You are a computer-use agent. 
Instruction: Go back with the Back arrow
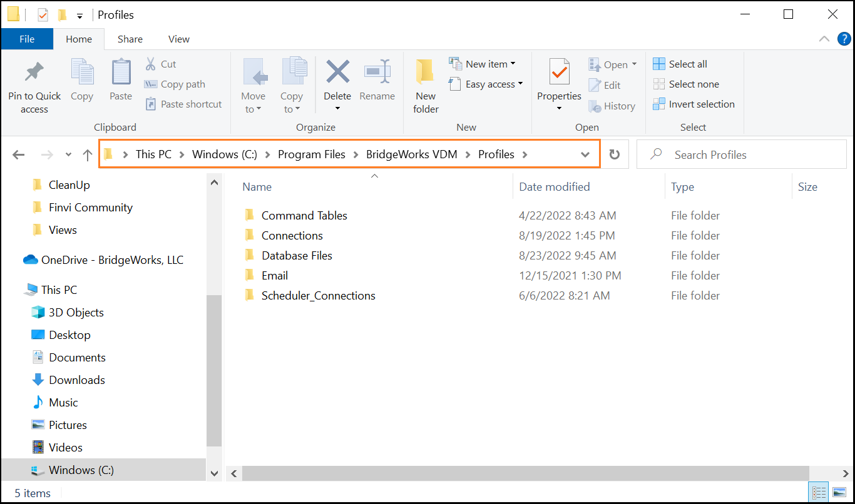pyautogui.click(x=19, y=155)
